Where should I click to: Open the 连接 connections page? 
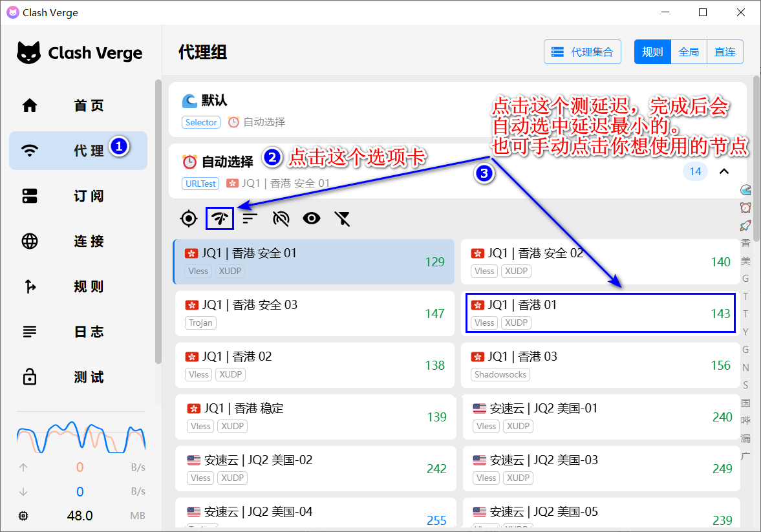pos(78,241)
